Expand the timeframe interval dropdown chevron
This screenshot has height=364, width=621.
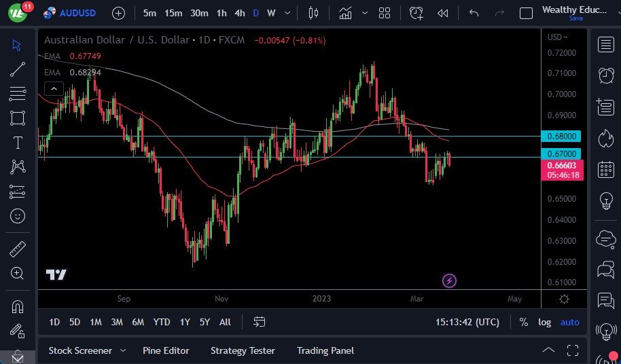(288, 13)
